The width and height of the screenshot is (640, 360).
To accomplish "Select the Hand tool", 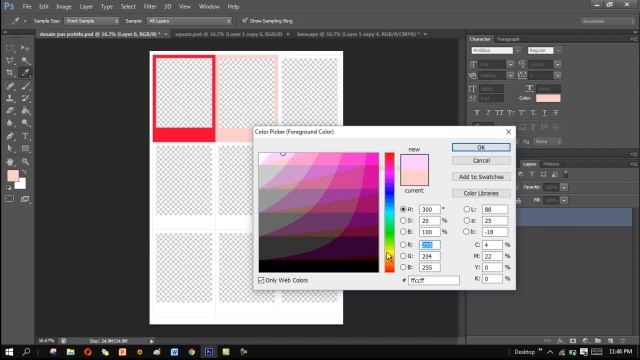I will pyautogui.click(x=10, y=162).
